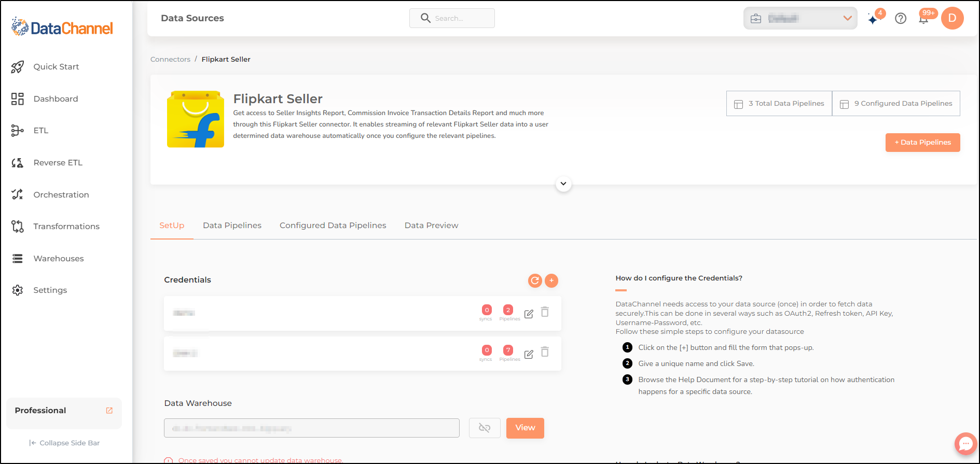This screenshot has height=464, width=980.
Task: Click the Settings gear icon
Action: point(18,290)
